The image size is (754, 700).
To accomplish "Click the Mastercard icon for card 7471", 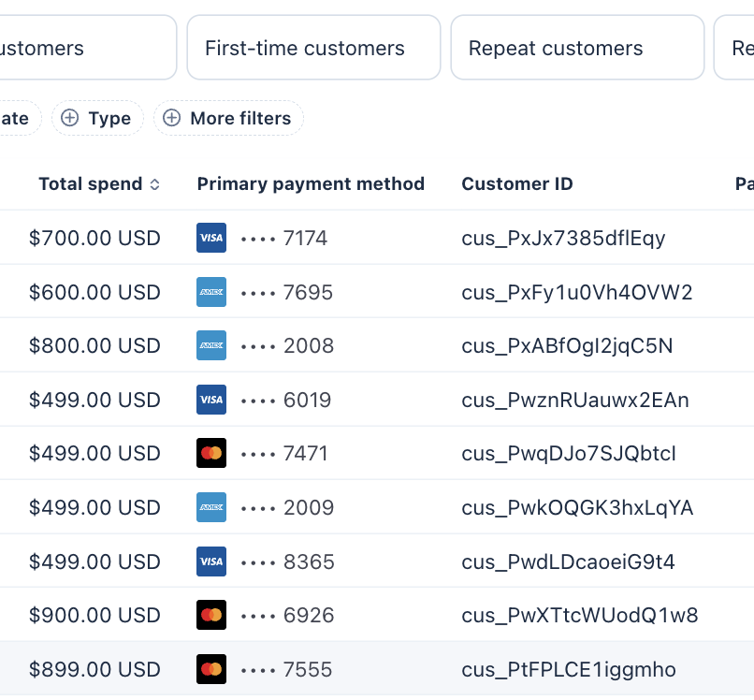I will (x=211, y=453).
